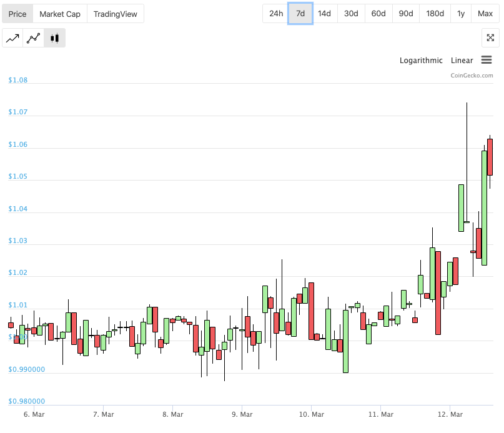Click the 10. Mar date label
Viewport: 504px width, 433px height.
click(x=312, y=414)
